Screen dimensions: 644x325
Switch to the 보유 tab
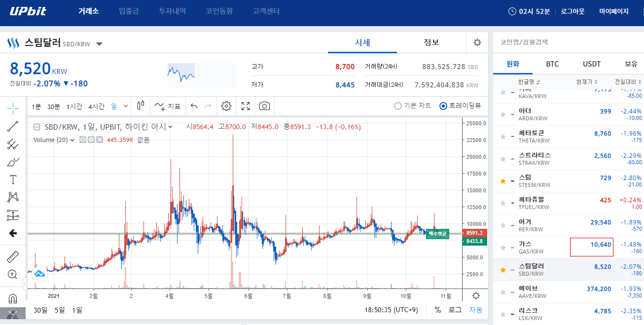(631, 64)
